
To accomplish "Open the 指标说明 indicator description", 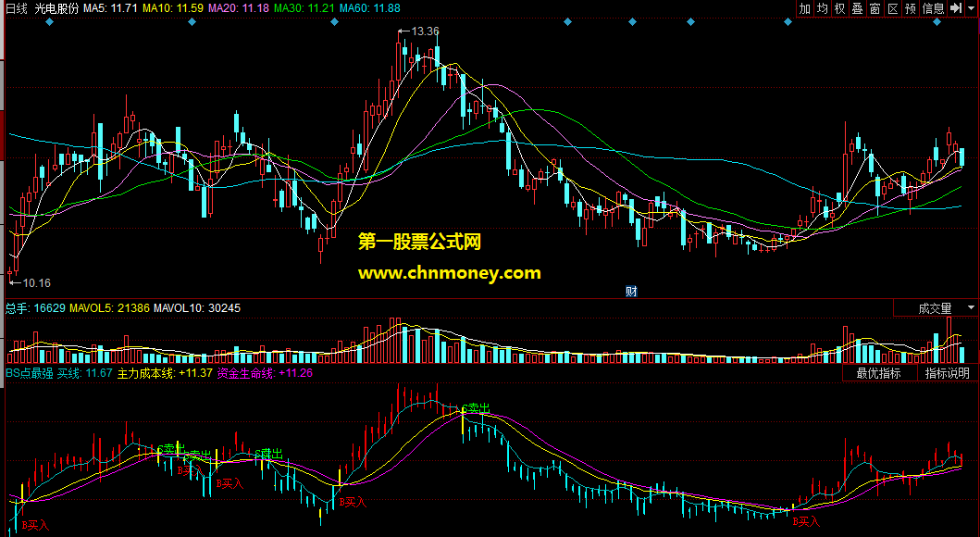I will pos(947,373).
